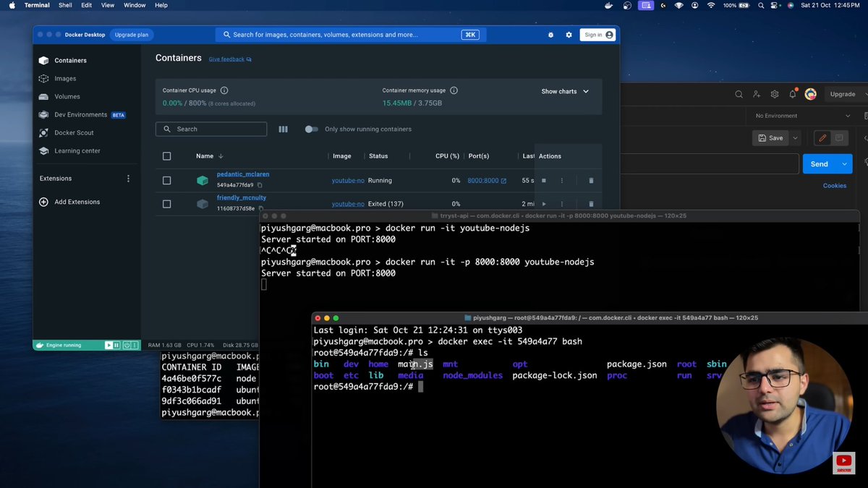Open the manage columns icon
Viewport: 868px width, 488px height.
(283, 129)
